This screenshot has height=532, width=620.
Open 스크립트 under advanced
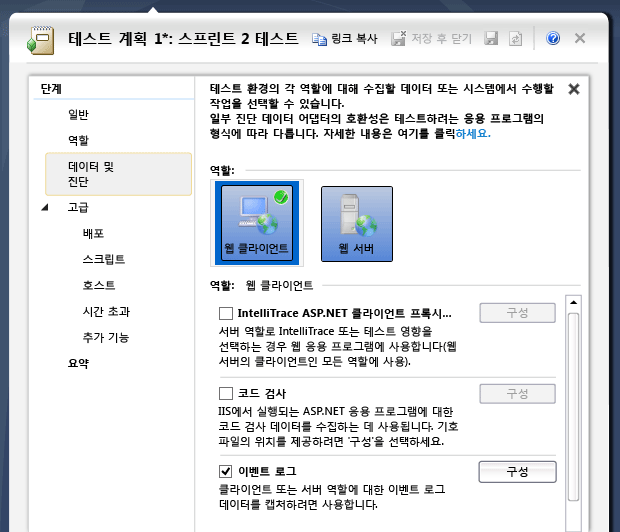point(104,259)
